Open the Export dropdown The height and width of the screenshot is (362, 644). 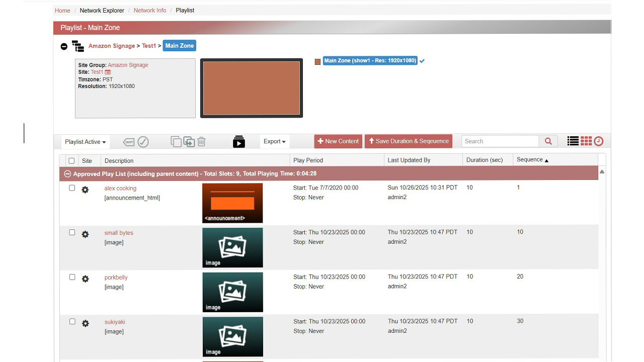[x=274, y=141]
